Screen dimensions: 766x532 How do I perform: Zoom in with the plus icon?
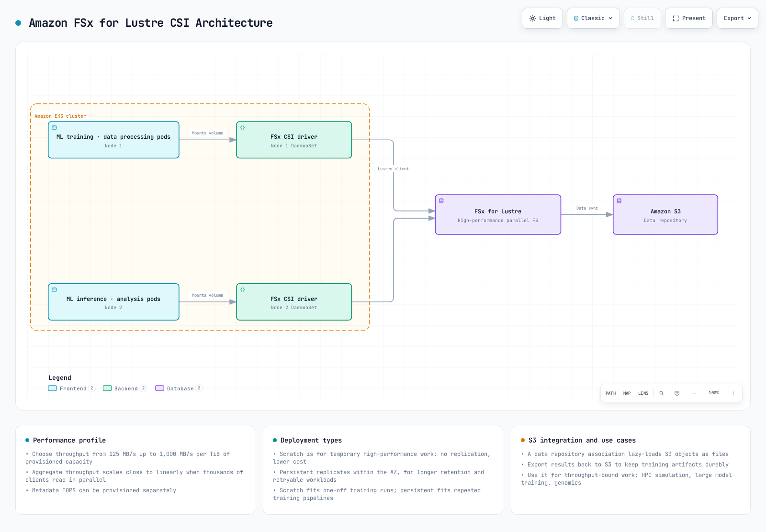[733, 393]
